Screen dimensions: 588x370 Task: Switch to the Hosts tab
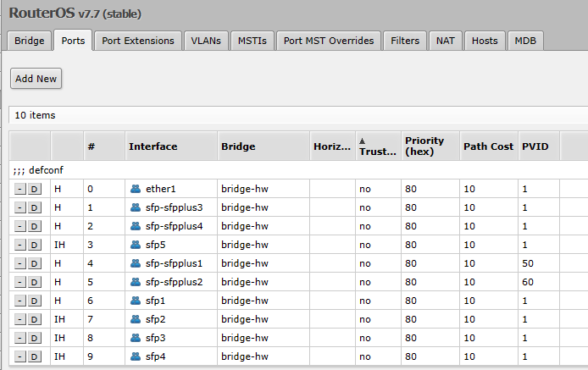(x=485, y=41)
